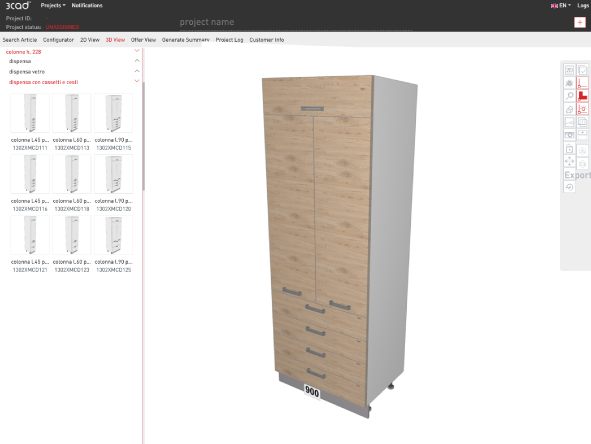The image size is (591, 444).
Task: Switch to the 2D View tab
Action: (x=90, y=40)
